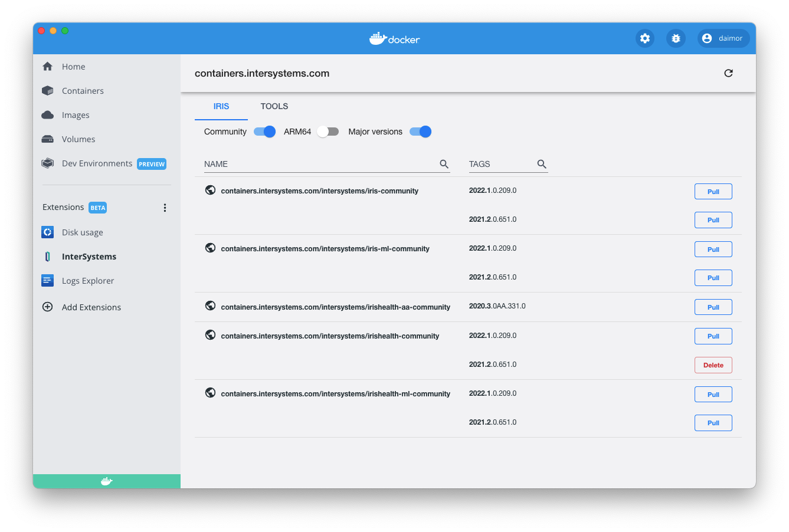Refresh the containers.intersystems.com list

728,73
